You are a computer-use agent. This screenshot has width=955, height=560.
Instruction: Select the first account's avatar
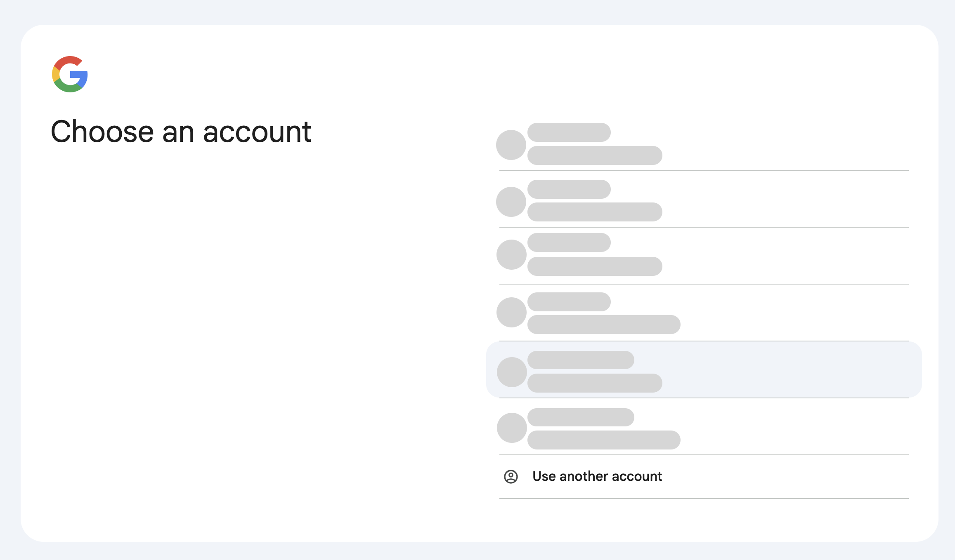pyautogui.click(x=511, y=145)
